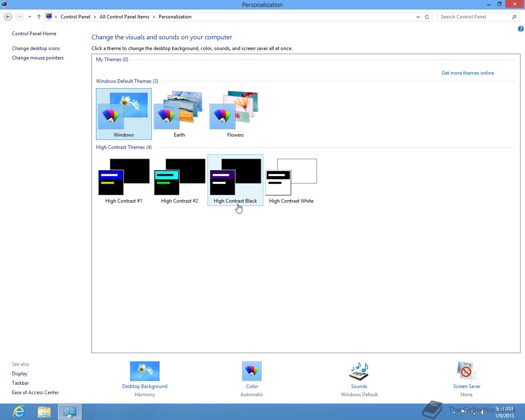Open the Screen Saver settings icon
This screenshot has width=525, height=420.
point(466,371)
